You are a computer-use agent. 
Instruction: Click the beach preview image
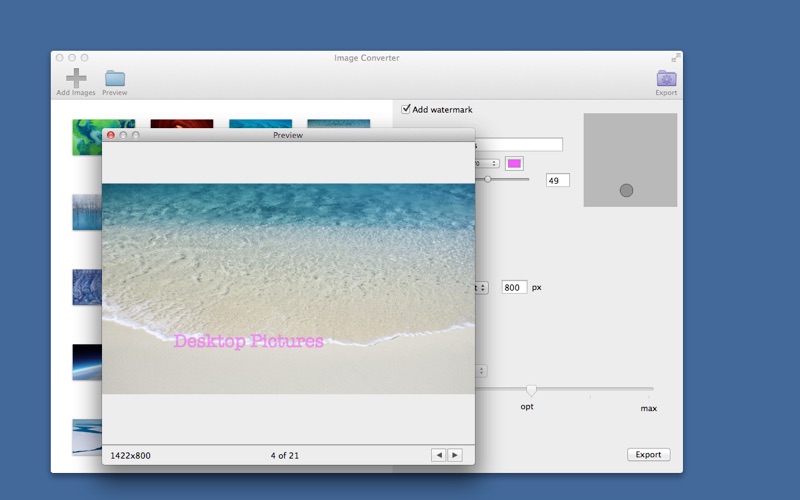tap(288, 288)
